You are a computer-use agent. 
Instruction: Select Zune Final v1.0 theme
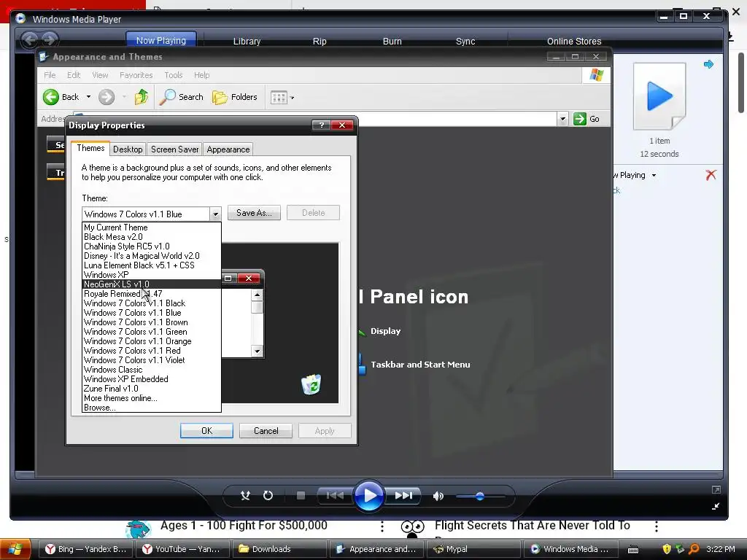(x=152, y=389)
